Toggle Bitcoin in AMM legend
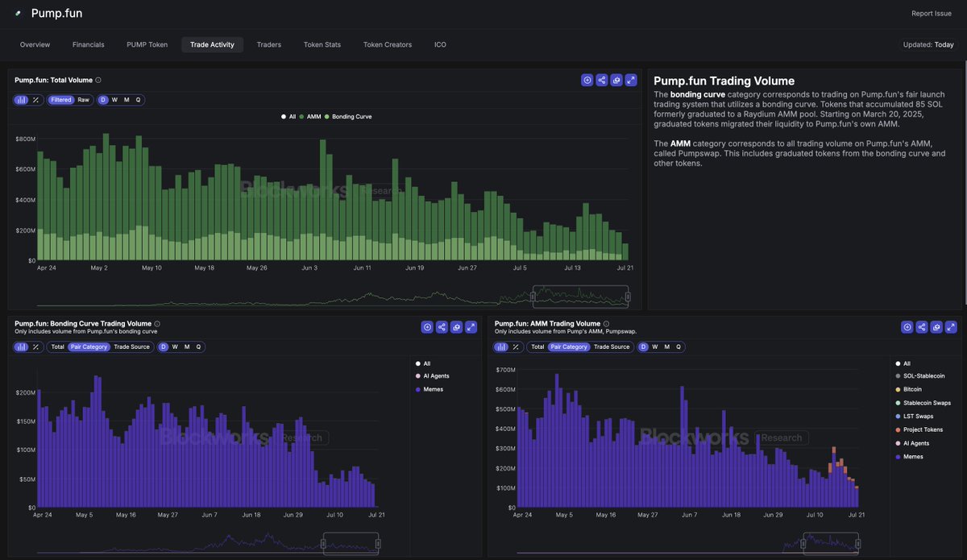Image resolution: width=967 pixels, height=560 pixels. [908, 389]
